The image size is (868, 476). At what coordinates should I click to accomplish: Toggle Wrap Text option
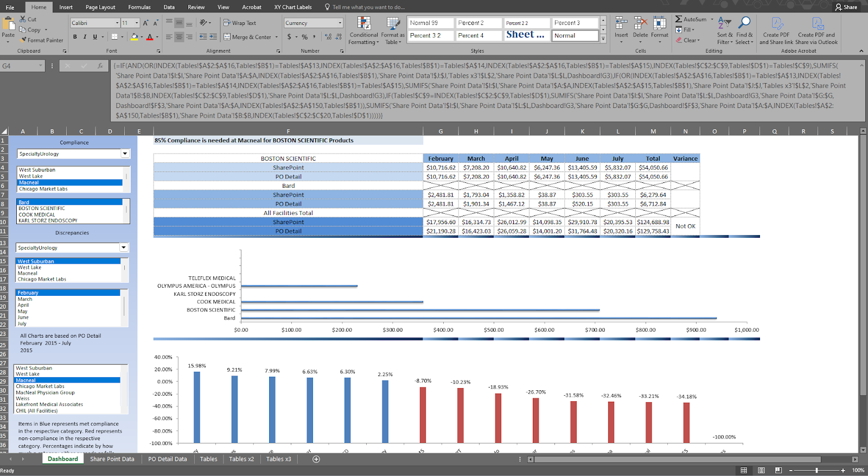point(240,23)
